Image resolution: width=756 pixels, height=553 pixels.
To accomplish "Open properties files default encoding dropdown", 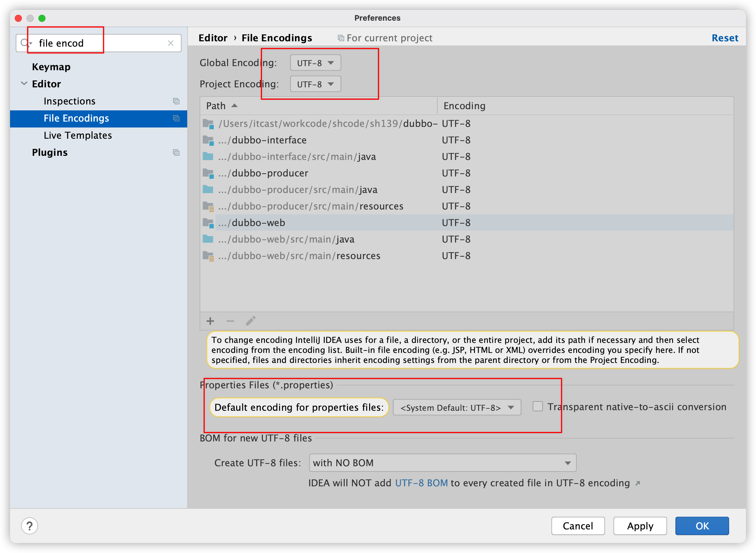I will (x=457, y=408).
